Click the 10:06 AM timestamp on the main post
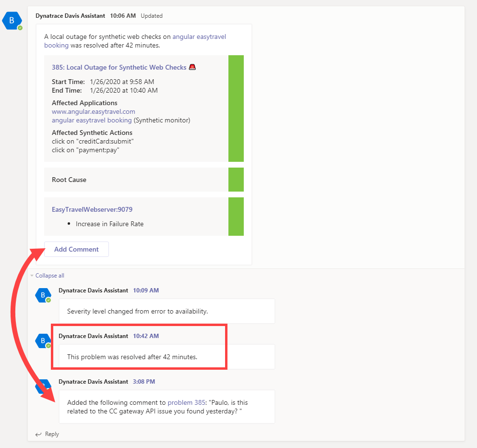This screenshot has width=477, height=448. tap(123, 16)
